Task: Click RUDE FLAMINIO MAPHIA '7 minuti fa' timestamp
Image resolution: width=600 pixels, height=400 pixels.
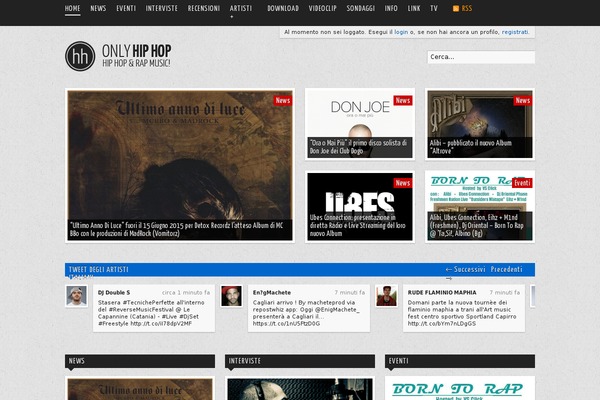Action: click(505, 292)
